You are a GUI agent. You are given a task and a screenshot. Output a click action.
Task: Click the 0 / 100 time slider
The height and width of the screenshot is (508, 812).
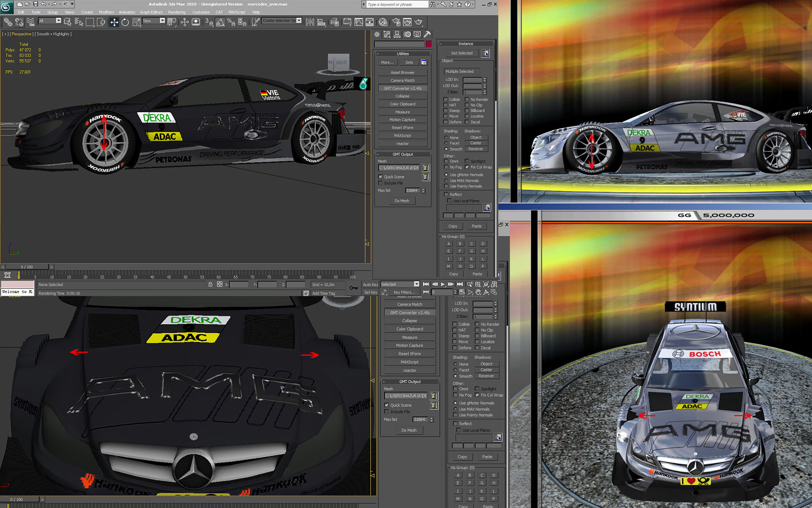coord(27,267)
